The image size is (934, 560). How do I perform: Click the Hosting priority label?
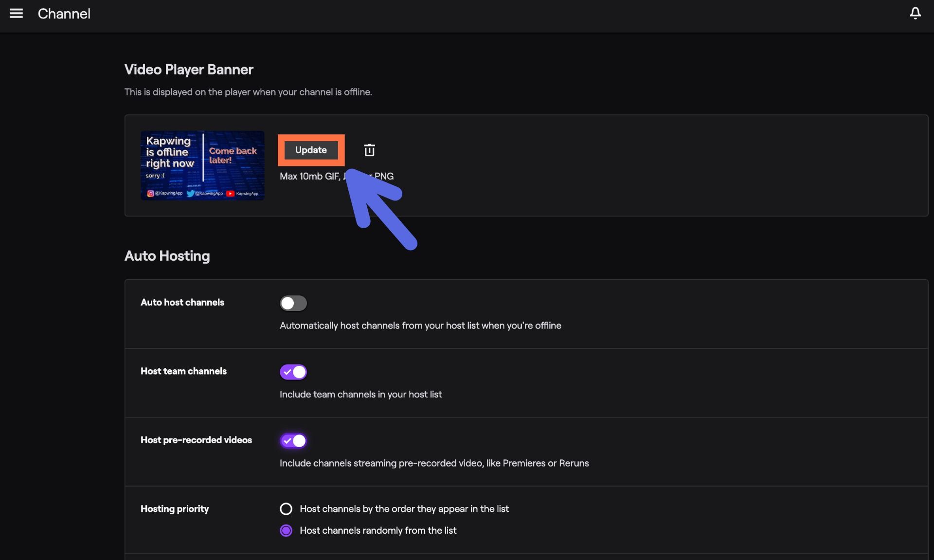point(175,509)
